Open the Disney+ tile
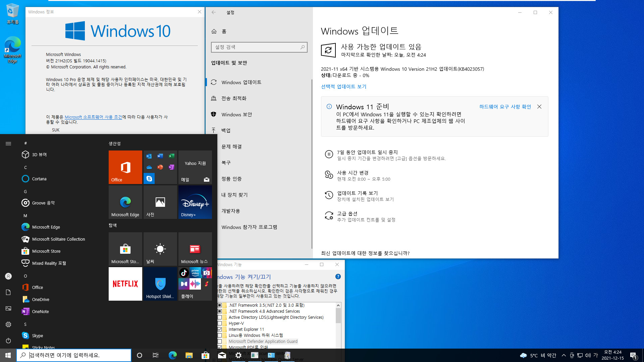The image size is (644, 362). [x=195, y=202]
